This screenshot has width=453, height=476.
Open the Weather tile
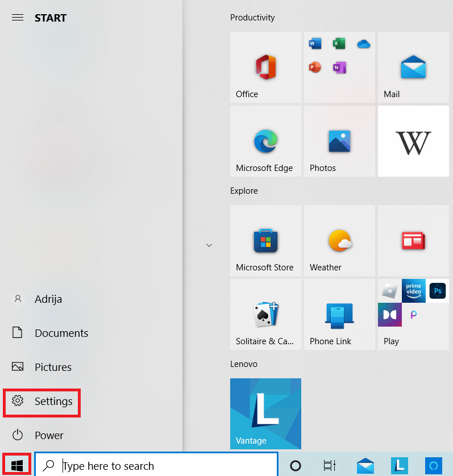[339, 240]
